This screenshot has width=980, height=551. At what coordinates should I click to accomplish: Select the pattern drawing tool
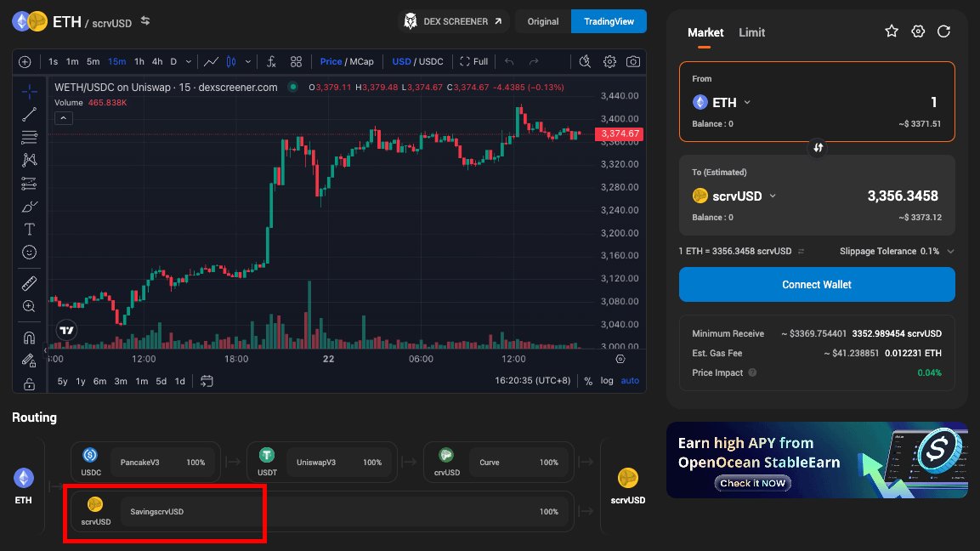tap(29, 160)
